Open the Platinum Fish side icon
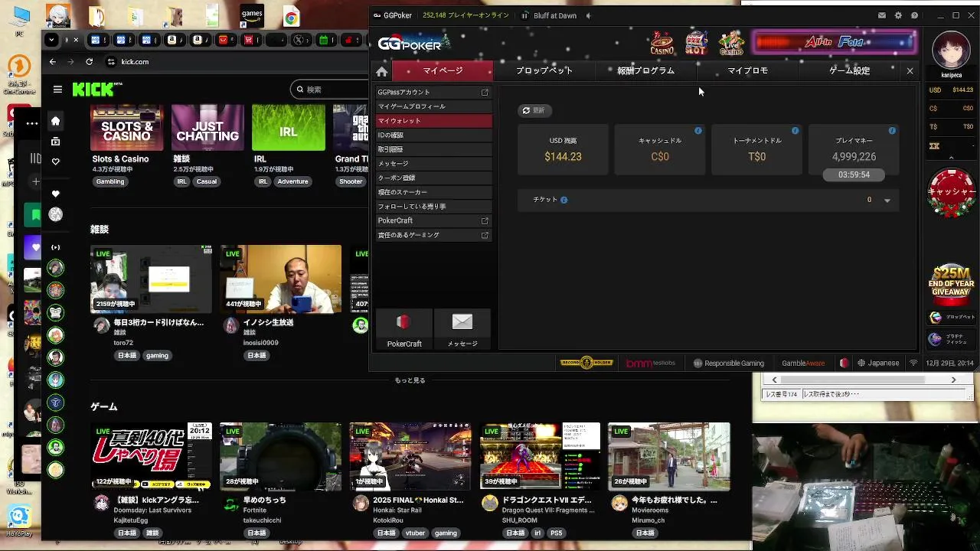This screenshot has width=980, height=551. (x=952, y=339)
